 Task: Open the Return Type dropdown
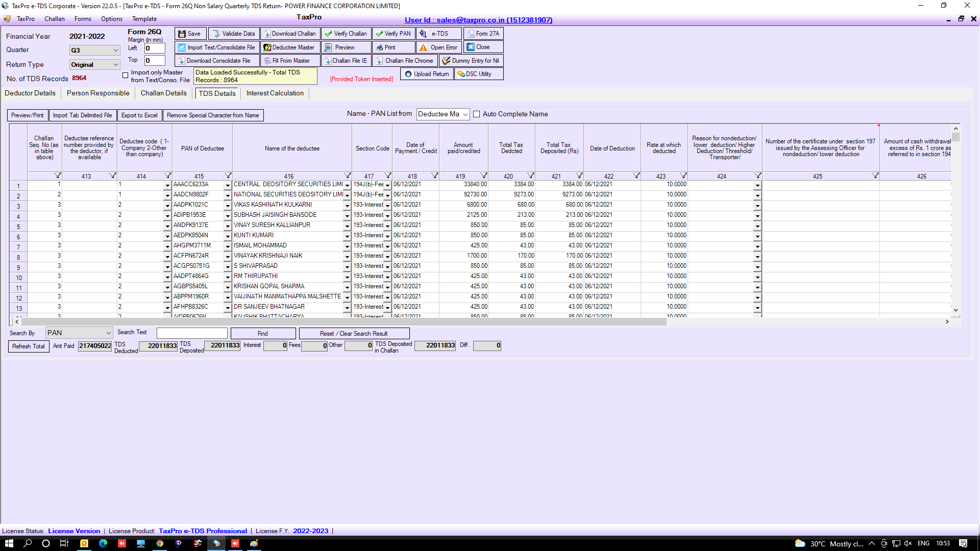[95, 65]
